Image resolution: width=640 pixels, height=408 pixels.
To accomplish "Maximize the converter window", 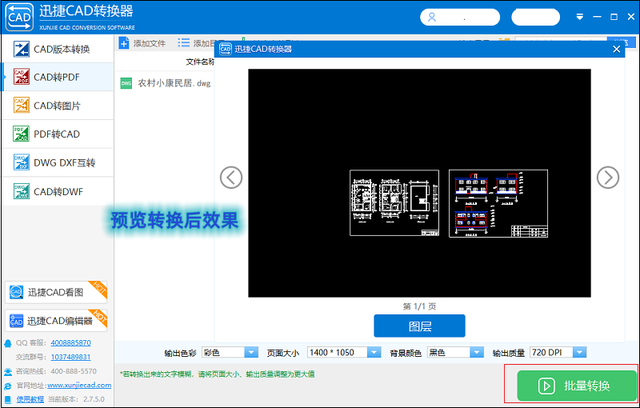I will (614, 17).
